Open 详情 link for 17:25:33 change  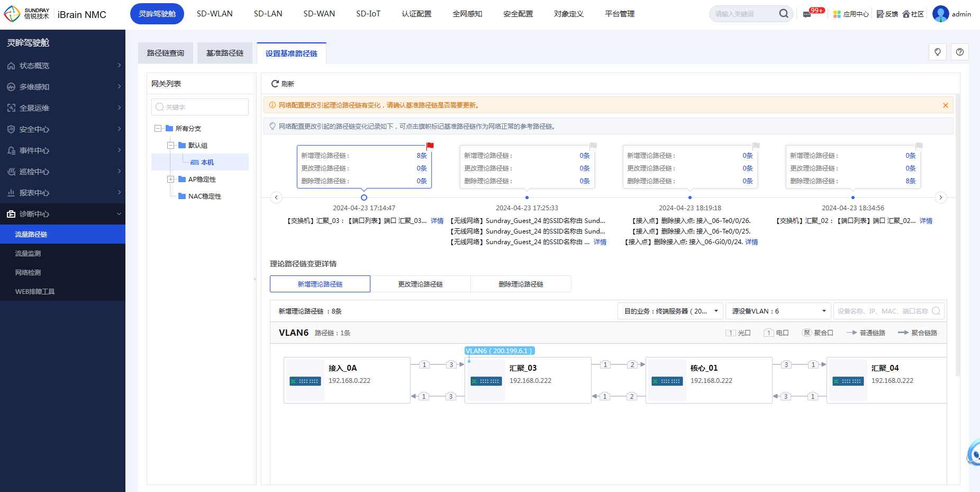tap(600, 242)
